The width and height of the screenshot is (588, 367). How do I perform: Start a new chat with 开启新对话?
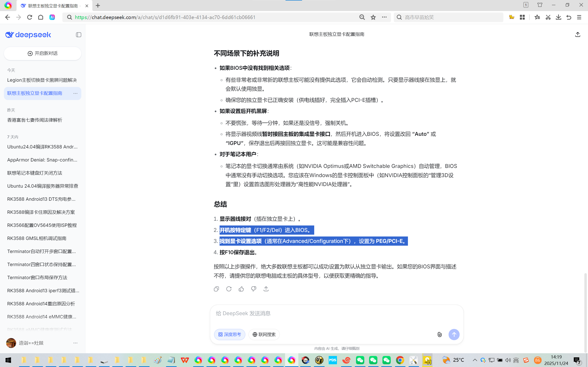click(x=42, y=53)
